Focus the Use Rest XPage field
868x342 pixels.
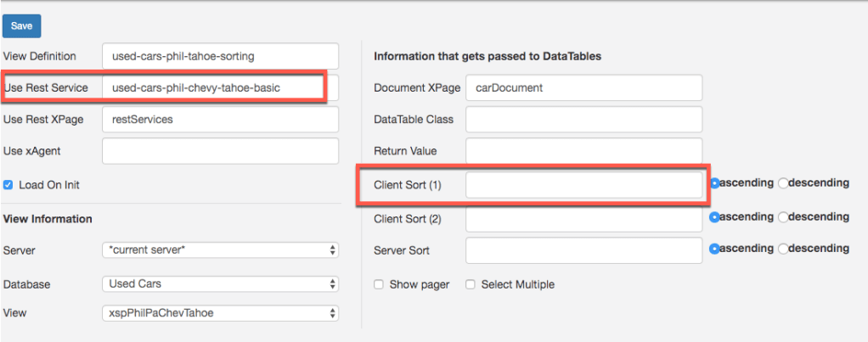[x=220, y=120]
